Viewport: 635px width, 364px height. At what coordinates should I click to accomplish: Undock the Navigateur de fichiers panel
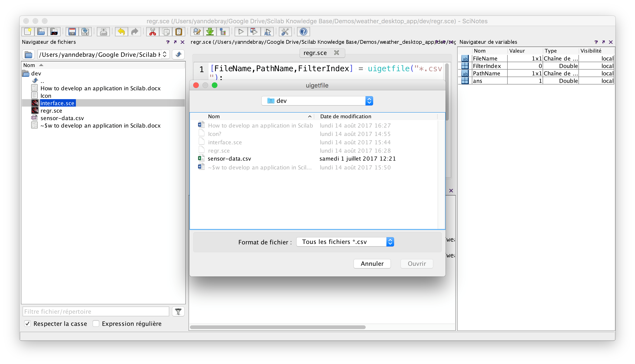[x=175, y=42]
